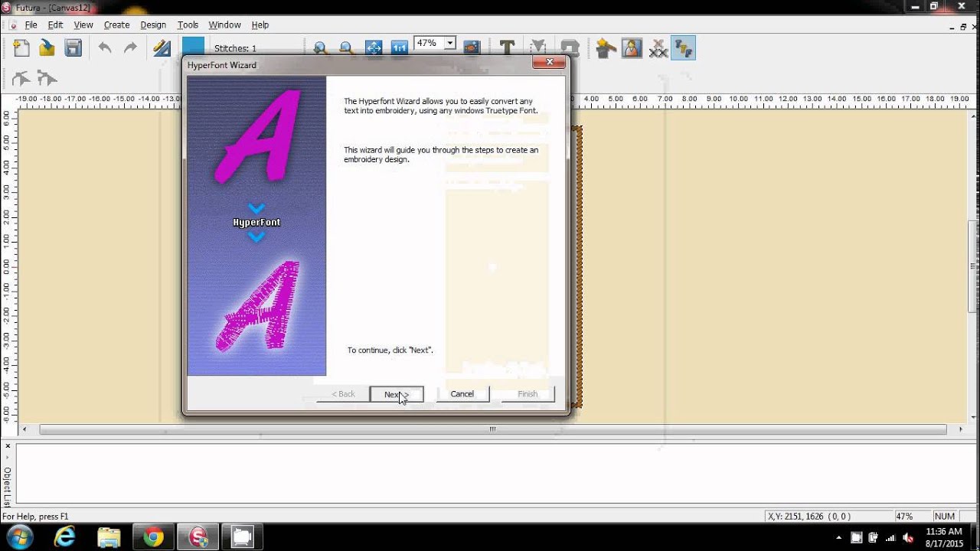
Task: Click the muted volume speaker icon
Action: pyautogui.click(x=908, y=537)
